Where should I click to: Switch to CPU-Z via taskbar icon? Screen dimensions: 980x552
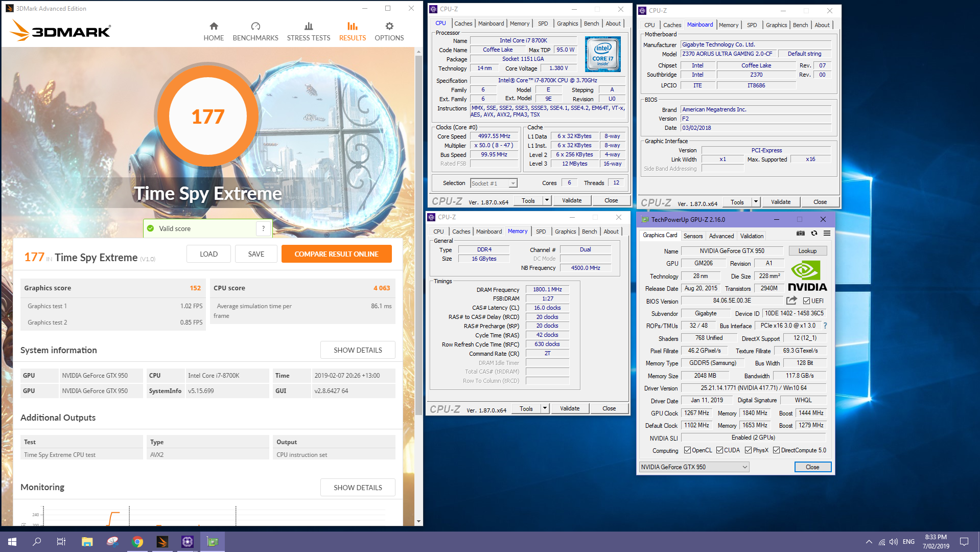(x=188, y=542)
